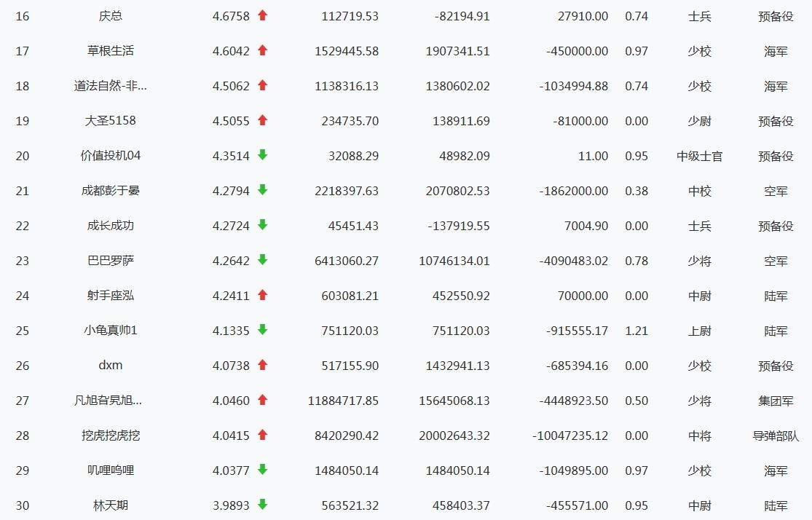Open the 道法自然-非... user name
Screen dimensions: 812x520
point(110,86)
